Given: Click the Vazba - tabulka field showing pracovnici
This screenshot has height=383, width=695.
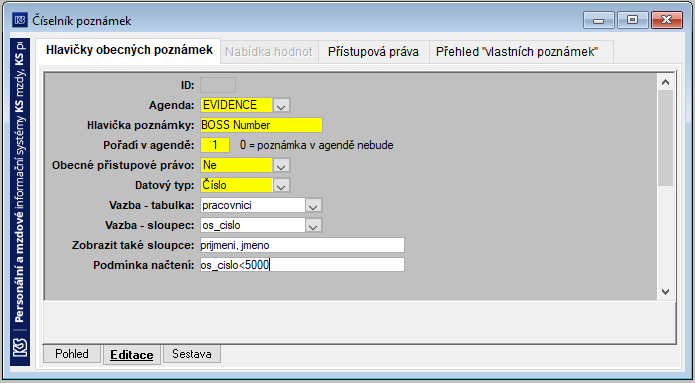Looking at the screenshot, I should pyautogui.click(x=253, y=205).
